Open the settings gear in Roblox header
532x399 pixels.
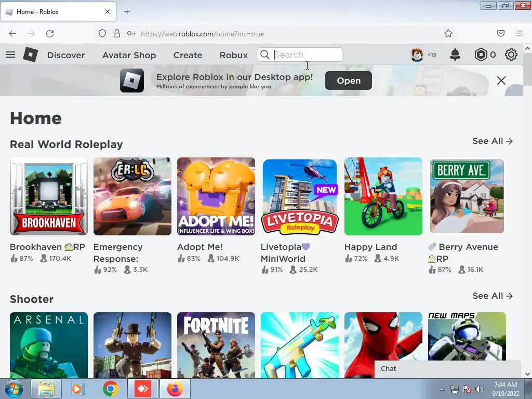pos(511,55)
